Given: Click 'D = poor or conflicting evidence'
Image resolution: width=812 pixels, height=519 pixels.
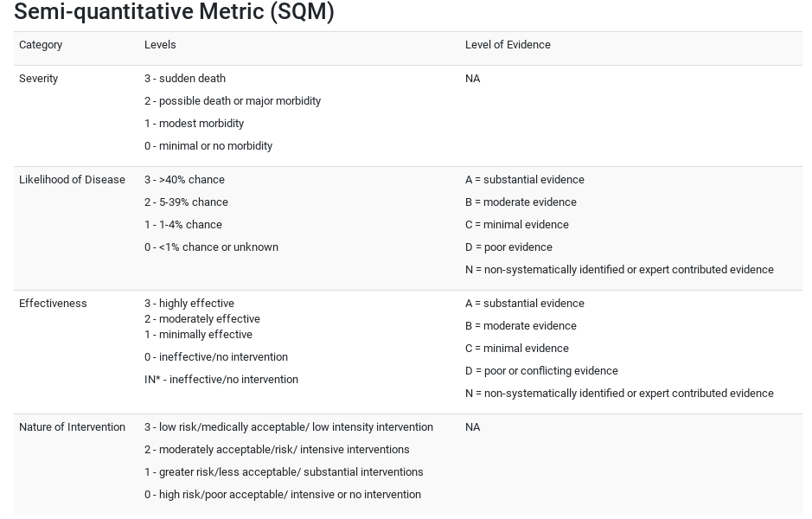Looking at the screenshot, I should click(x=541, y=371).
